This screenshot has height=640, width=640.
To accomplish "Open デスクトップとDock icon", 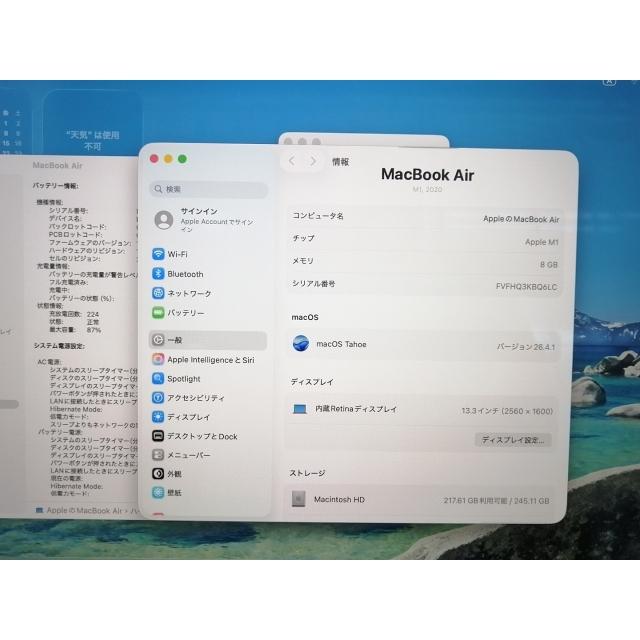I will coord(158,436).
